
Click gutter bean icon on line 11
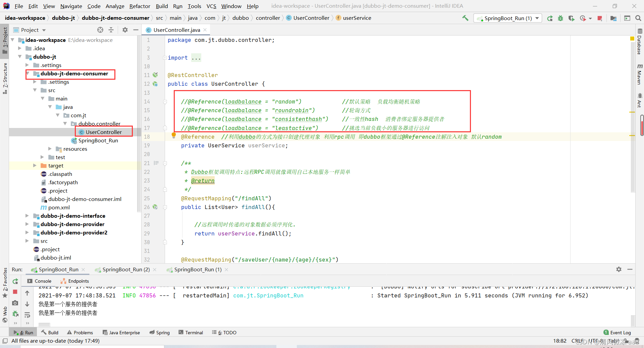coord(155,75)
